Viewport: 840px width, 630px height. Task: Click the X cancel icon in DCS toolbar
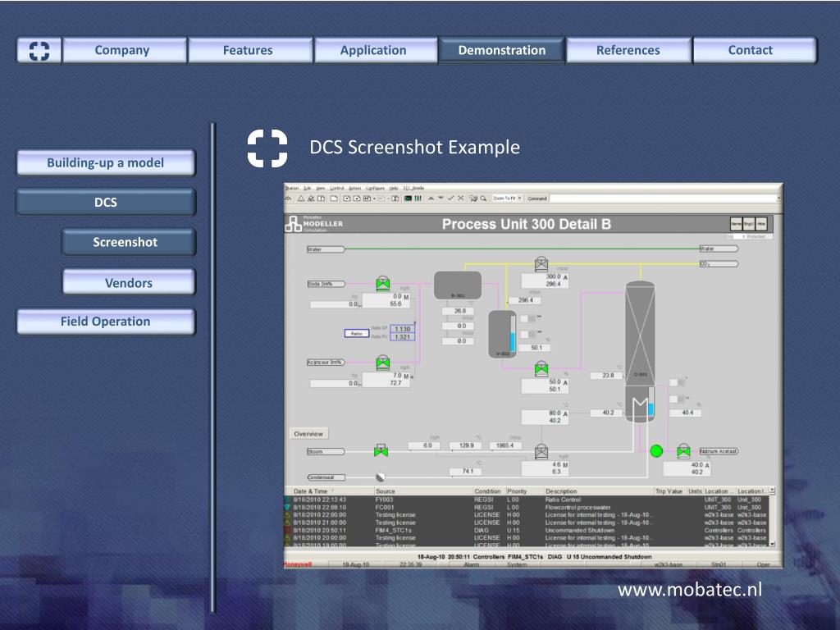point(460,199)
